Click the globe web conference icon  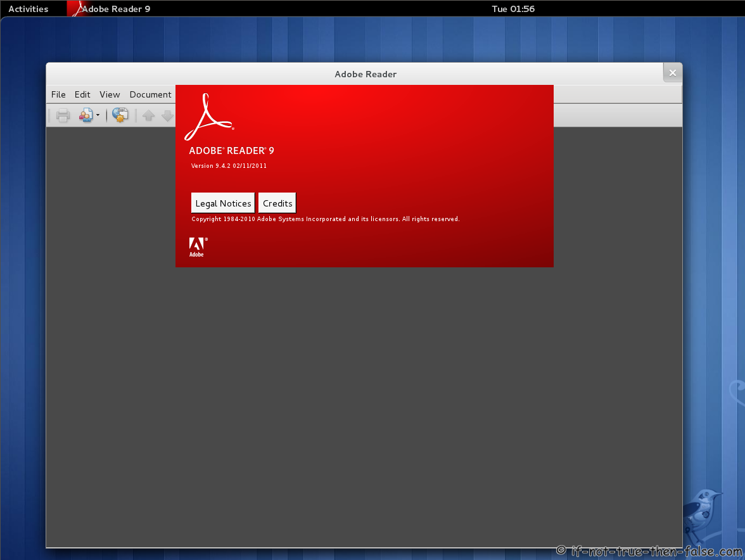click(120, 115)
